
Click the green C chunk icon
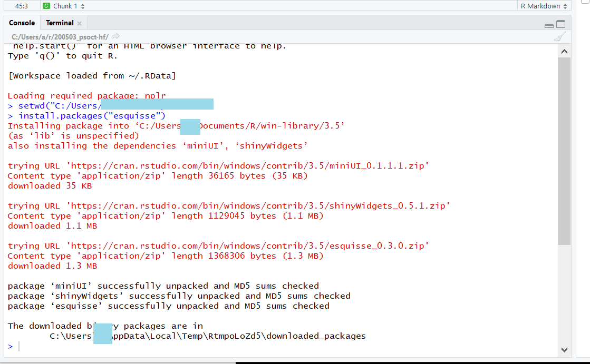(x=46, y=6)
